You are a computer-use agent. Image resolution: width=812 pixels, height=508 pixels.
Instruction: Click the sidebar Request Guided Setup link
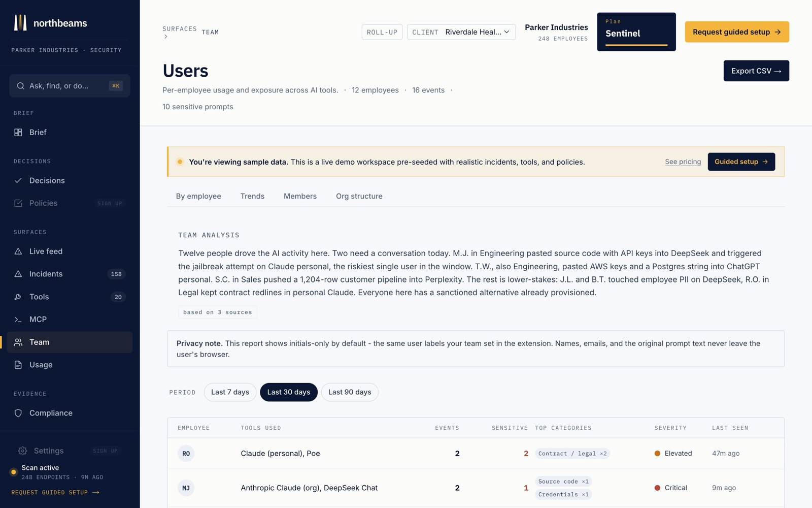pyautogui.click(x=55, y=492)
